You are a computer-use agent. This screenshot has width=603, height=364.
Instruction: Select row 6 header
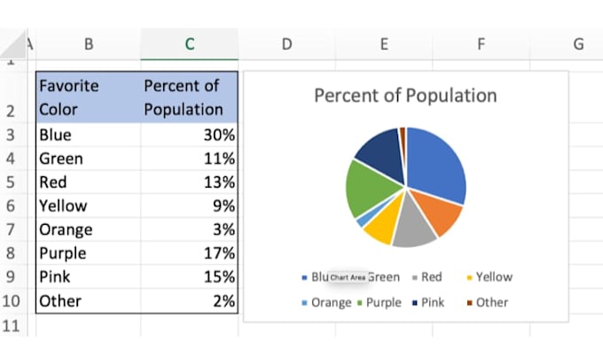click(x=13, y=205)
